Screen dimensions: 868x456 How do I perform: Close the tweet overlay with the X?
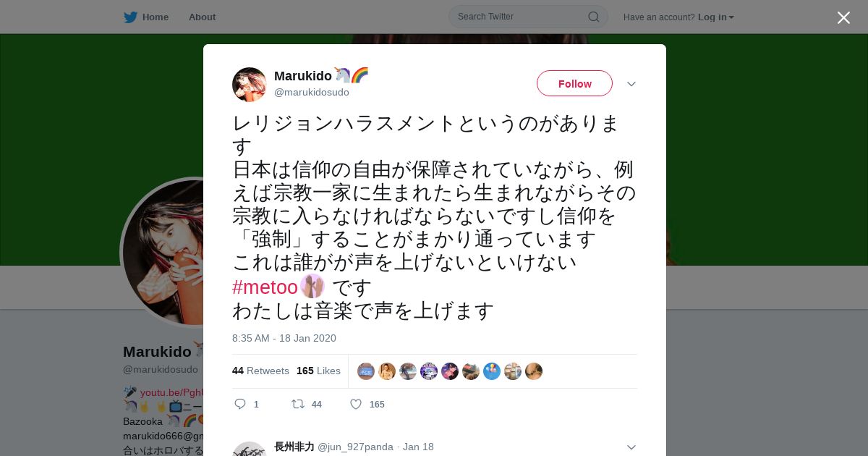[843, 17]
